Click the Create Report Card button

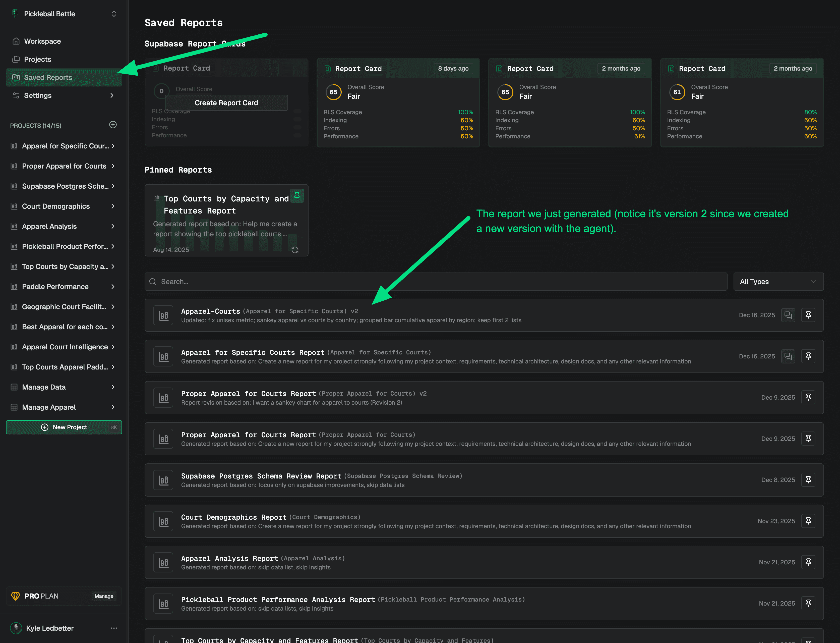coord(226,102)
